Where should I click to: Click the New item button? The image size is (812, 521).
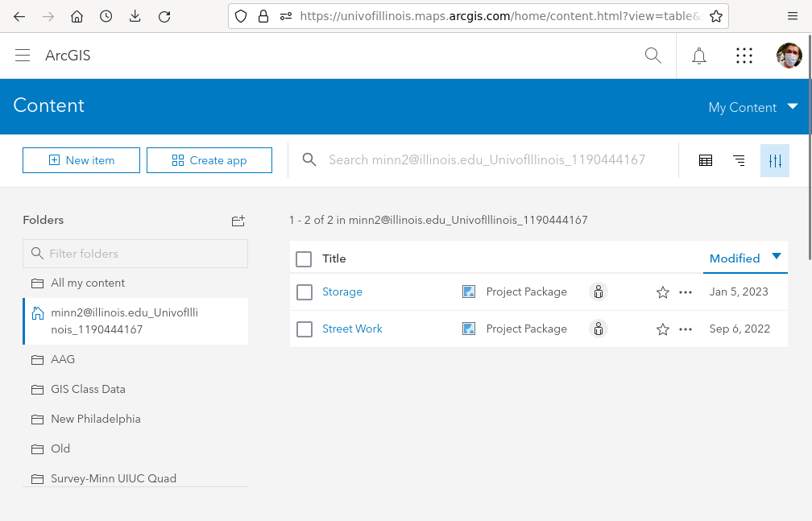81,160
